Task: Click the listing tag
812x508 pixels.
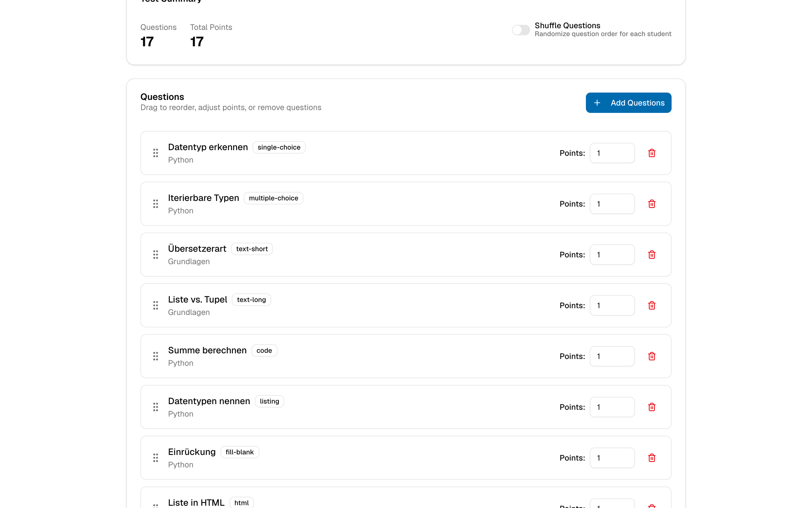Action: click(x=270, y=401)
